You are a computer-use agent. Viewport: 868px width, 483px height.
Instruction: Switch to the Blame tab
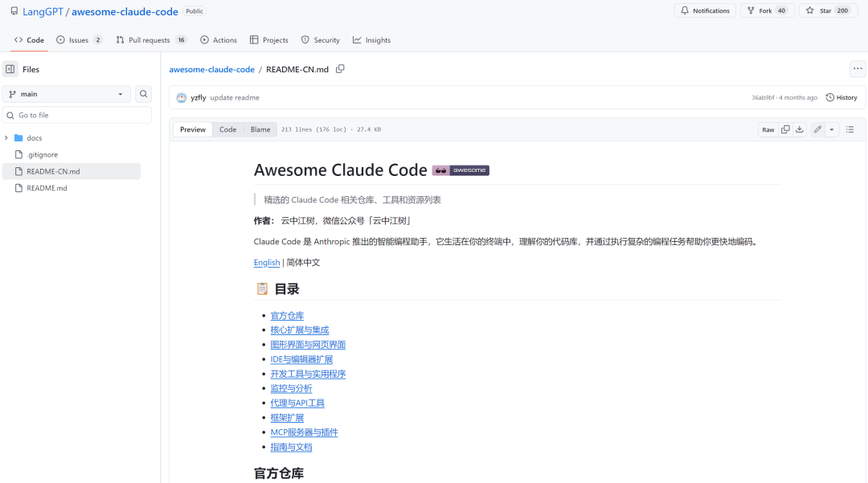pos(260,129)
